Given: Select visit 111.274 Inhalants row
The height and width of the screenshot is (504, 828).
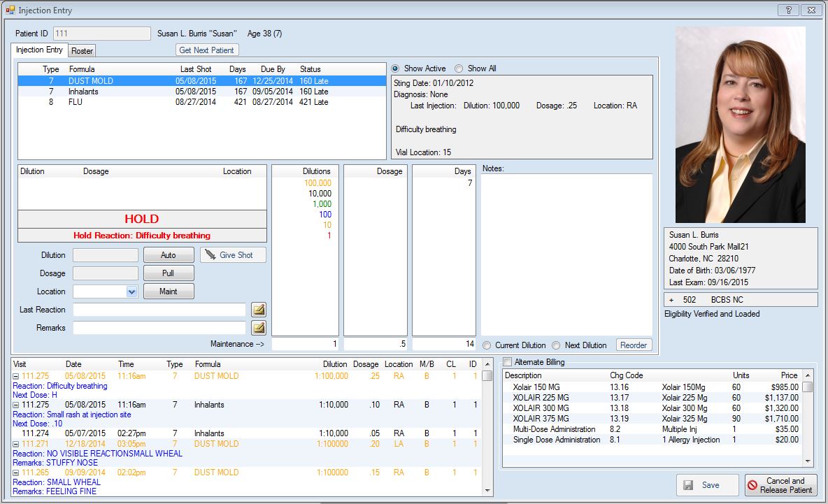Looking at the screenshot, I should coord(247,433).
